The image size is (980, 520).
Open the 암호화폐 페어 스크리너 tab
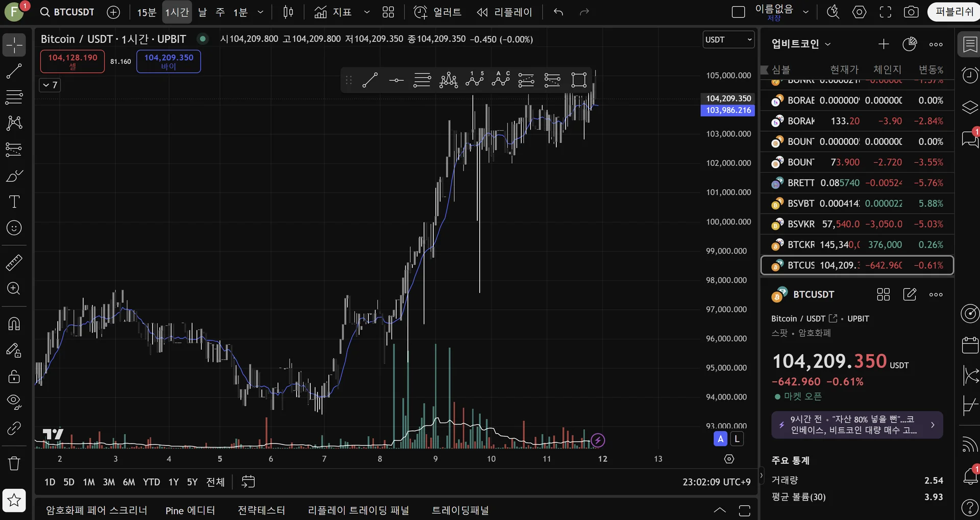click(x=96, y=510)
